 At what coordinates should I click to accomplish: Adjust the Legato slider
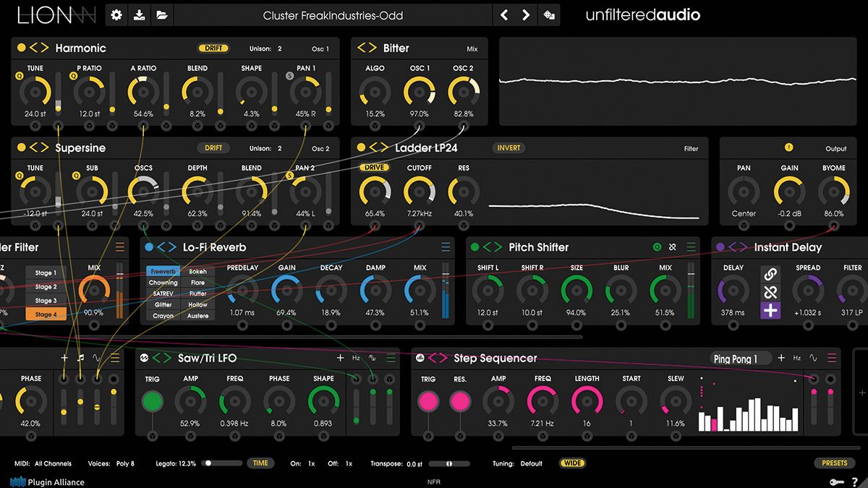click(x=221, y=463)
